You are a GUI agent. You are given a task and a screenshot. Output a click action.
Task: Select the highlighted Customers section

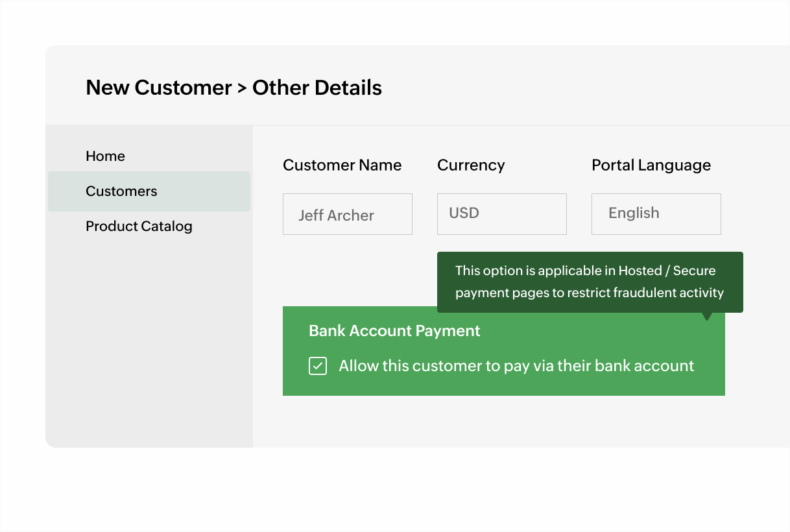121,191
